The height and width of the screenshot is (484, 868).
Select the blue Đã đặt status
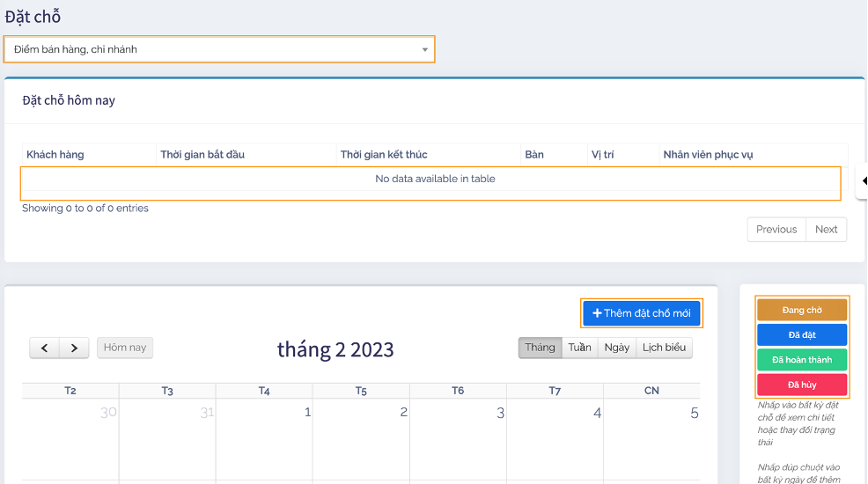[802, 334]
